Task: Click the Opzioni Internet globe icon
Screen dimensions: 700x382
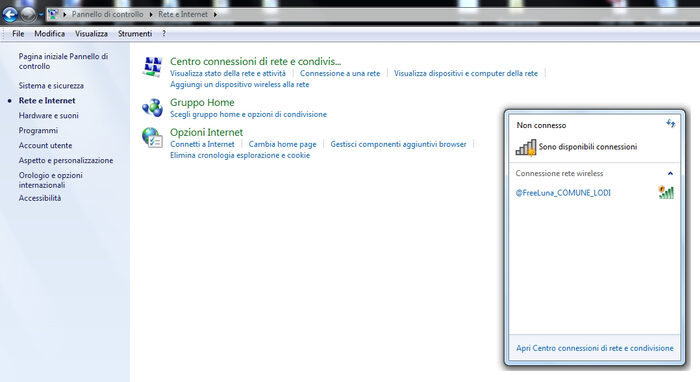Action: pyautogui.click(x=152, y=137)
